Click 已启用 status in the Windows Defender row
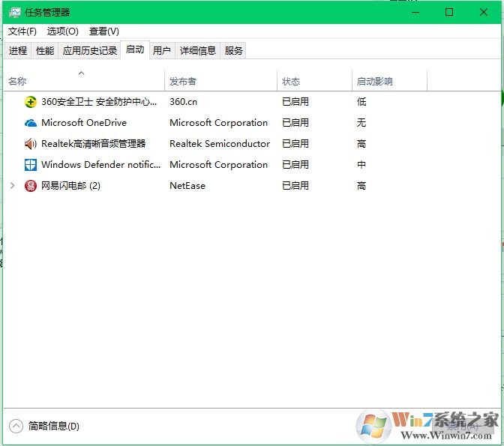Screen dimensions: 504x446 click(x=295, y=165)
